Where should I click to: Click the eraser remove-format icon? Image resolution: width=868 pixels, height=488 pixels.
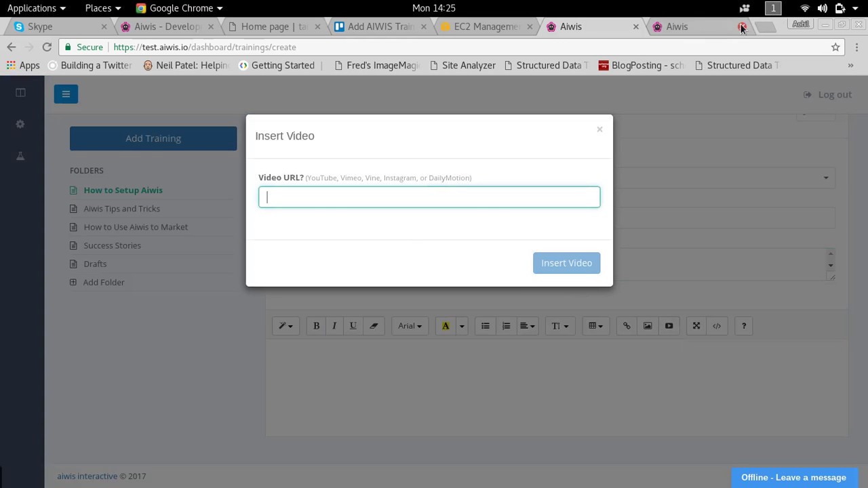tap(373, 326)
